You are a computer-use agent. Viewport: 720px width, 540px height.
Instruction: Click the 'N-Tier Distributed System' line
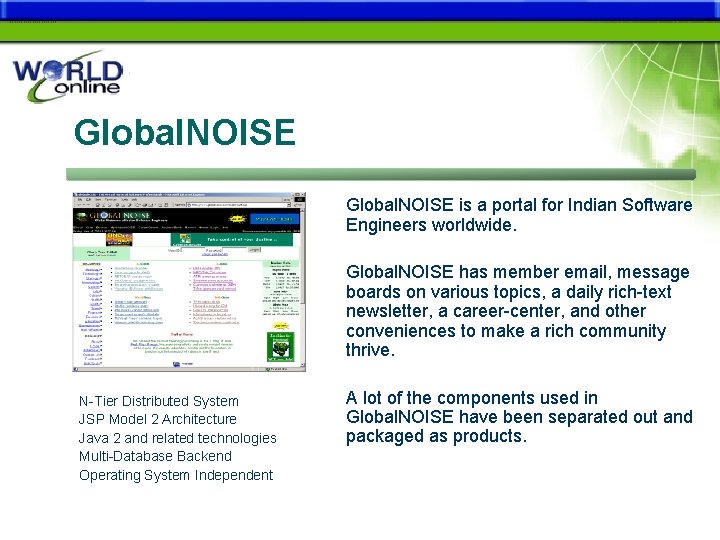tap(158, 401)
